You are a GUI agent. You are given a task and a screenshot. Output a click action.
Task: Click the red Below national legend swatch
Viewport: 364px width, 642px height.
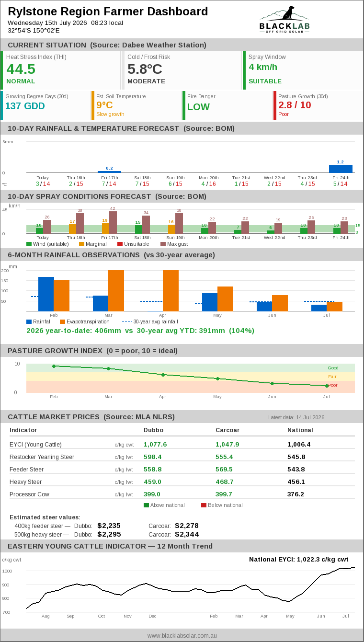pyautogui.click(x=204, y=505)
